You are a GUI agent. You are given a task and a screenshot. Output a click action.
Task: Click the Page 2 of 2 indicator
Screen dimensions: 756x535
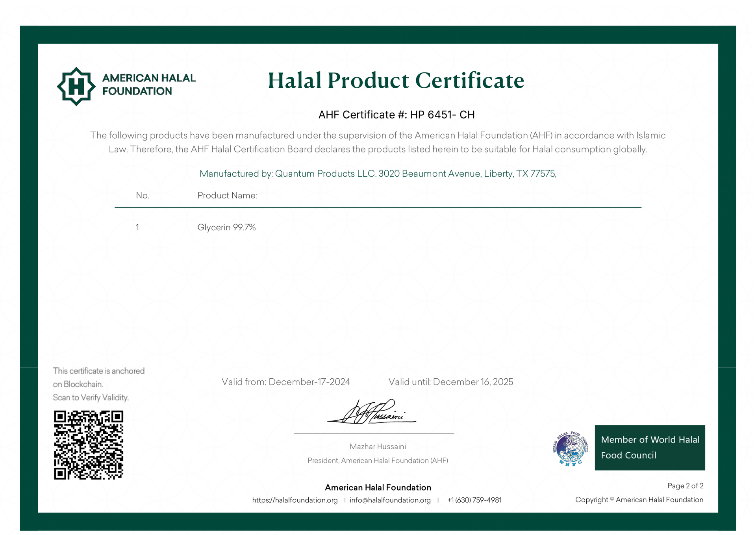coord(685,486)
